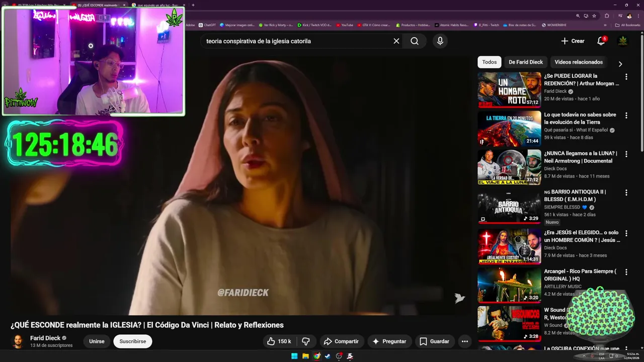Show hidden system tray icons chevron

tap(584, 356)
